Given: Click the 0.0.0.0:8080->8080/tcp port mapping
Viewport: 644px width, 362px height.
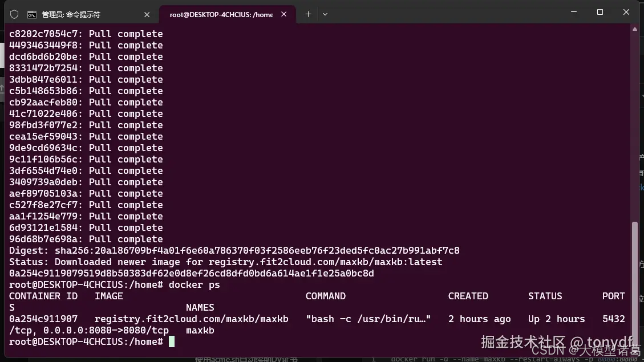Looking at the screenshot, I should pos(106,331).
